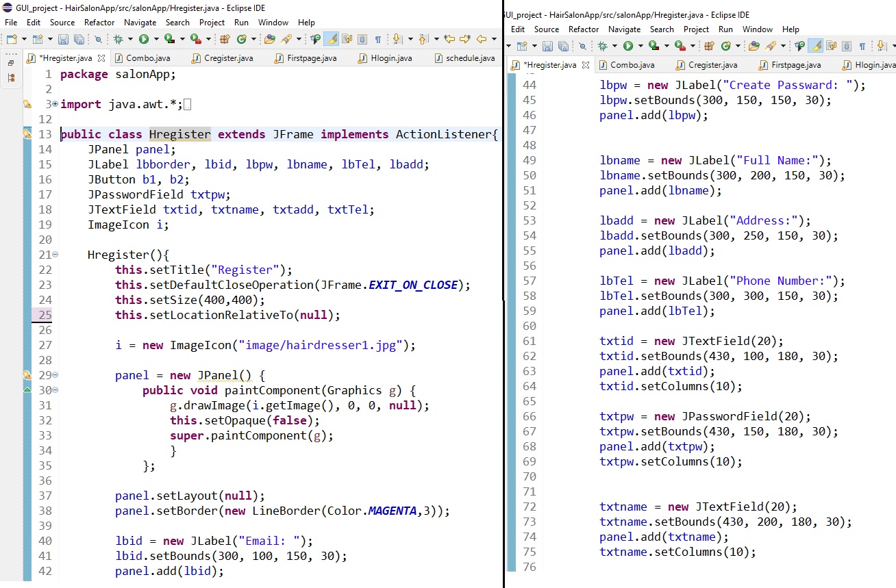The image size is (896, 588).
Task: Click External Tools icon in right window toolbar
Action: [680, 46]
